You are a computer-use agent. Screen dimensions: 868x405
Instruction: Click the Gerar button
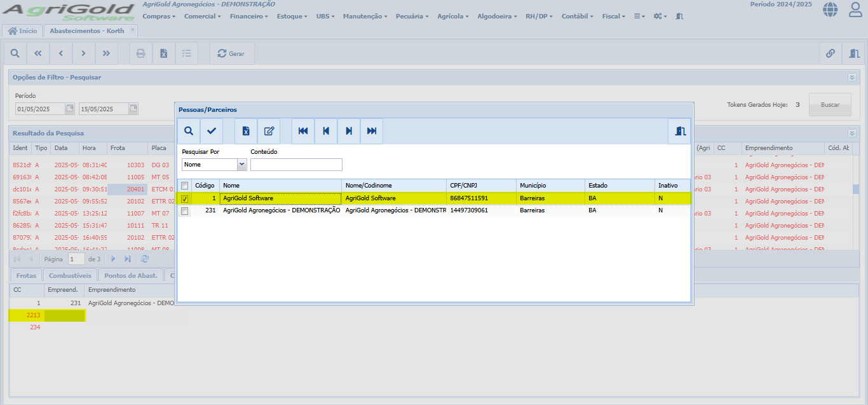pyautogui.click(x=231, y=53)
